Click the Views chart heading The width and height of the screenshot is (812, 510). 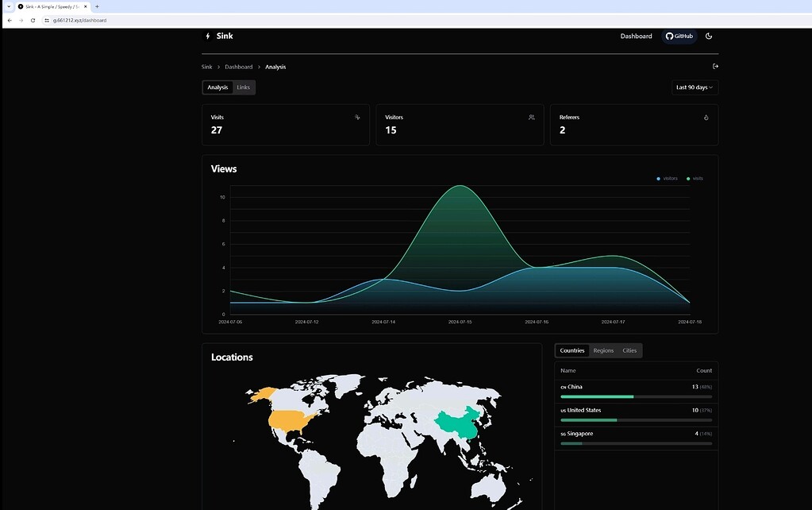[x=224, y=169]
